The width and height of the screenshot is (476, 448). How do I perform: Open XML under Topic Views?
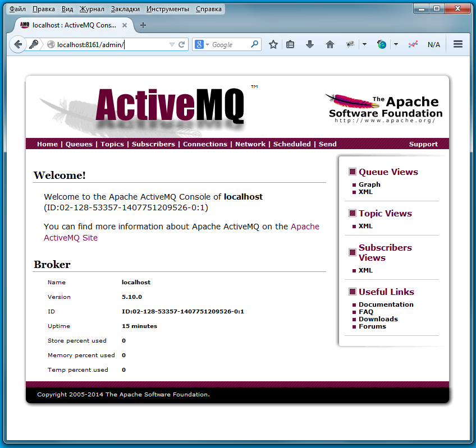pos(365,226)
